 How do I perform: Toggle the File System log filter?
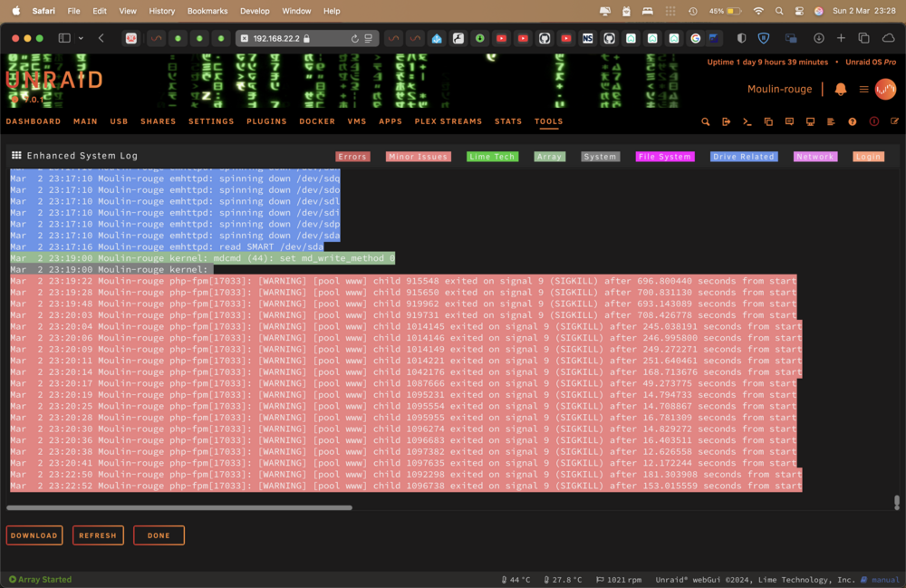point(664,157)
